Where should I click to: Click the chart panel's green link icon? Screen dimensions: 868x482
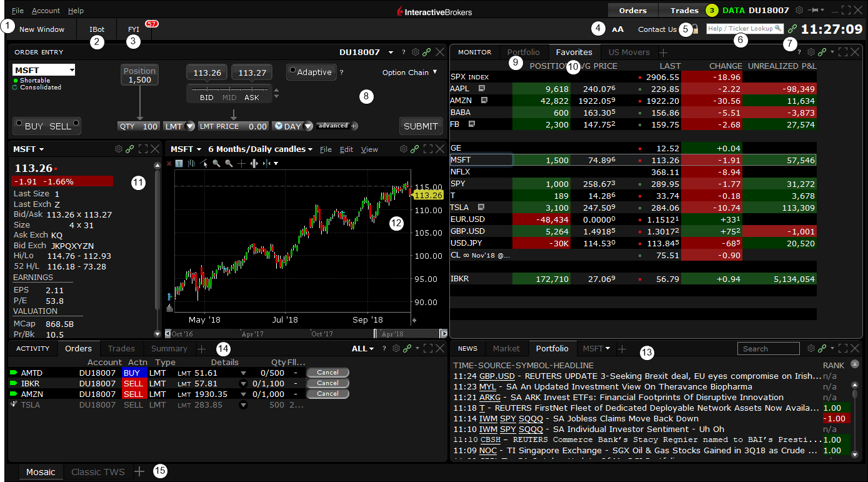coord(414,149)
